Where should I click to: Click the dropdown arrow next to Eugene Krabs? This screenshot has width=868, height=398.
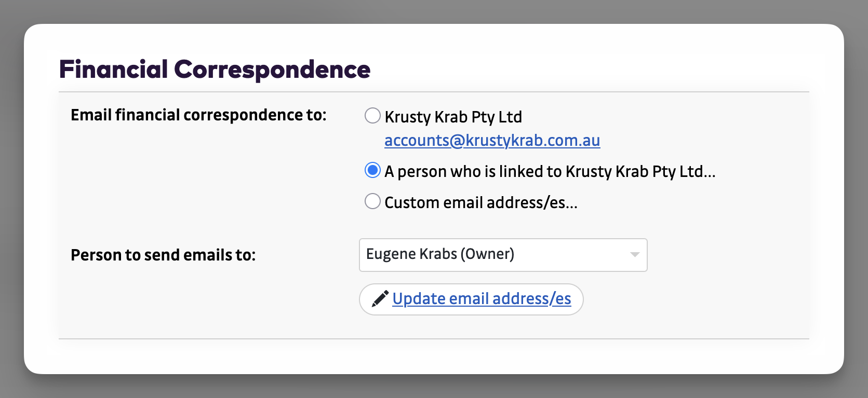(x=634, y=255)
